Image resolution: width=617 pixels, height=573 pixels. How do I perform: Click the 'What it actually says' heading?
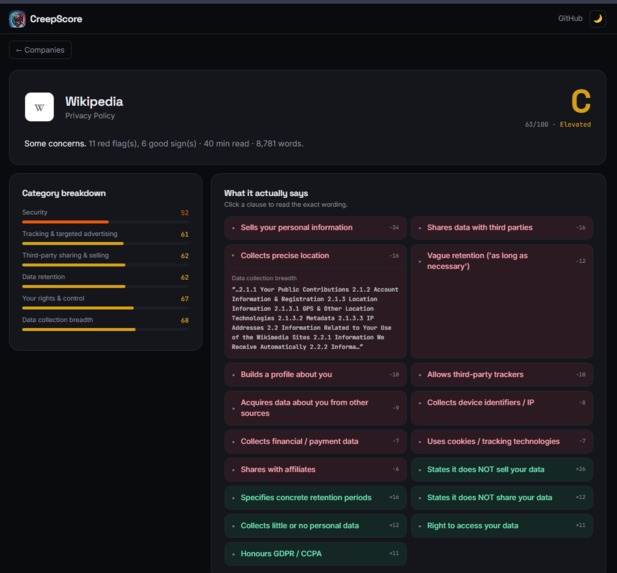point(266,193)
